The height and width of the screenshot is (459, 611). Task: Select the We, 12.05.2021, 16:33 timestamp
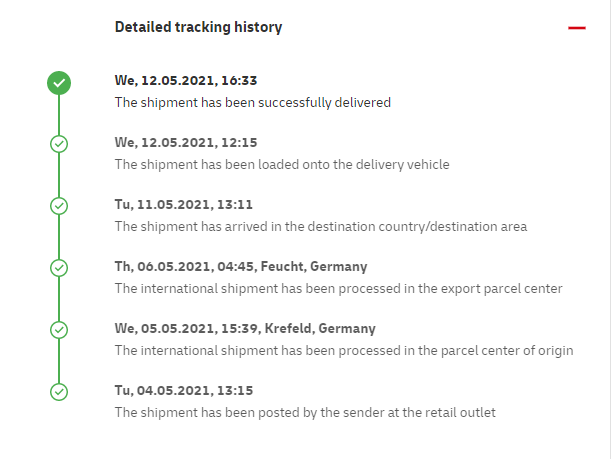click(x=186, y=81)
